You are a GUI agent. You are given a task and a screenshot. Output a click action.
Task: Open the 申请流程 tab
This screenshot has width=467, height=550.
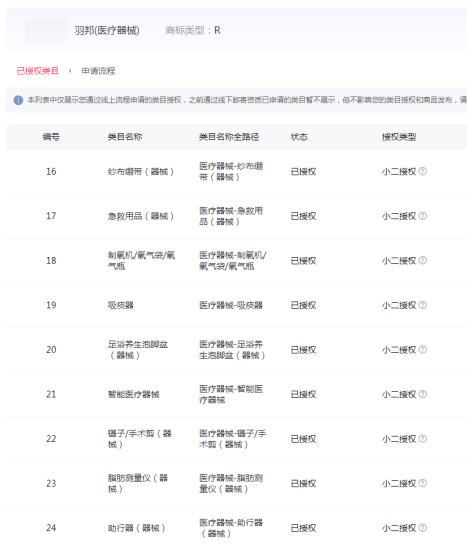(98, 71)
